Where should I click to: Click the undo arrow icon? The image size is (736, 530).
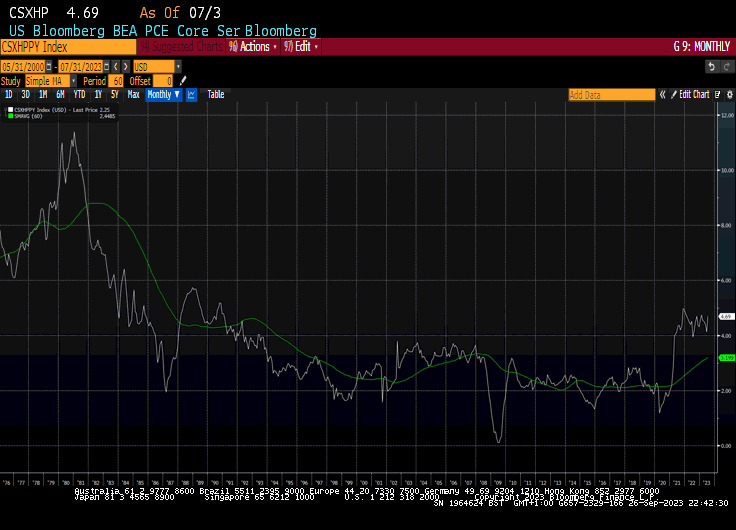pos(712,66)
